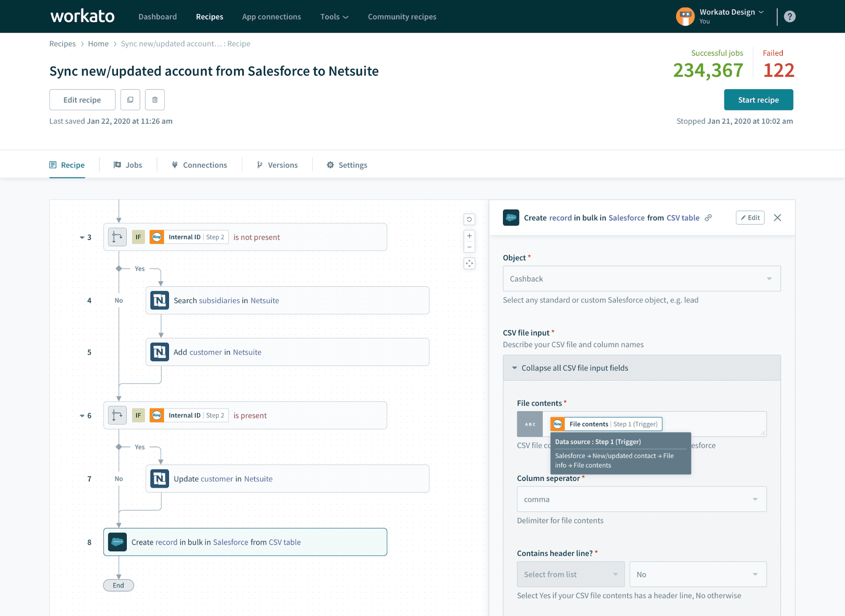Click the orange icon in the File contents pill
Image resolution: width=845 pixels, height=616 pixels.
point(558,424)
